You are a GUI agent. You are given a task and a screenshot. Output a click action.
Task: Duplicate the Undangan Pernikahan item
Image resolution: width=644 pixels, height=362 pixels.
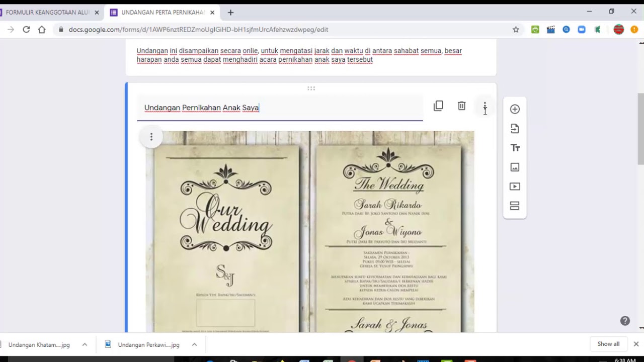438,106
